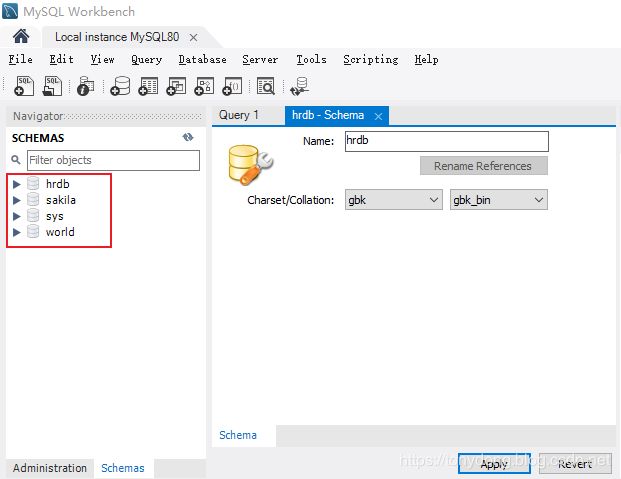
Task: Select the sakila schema name
Action: 61,200
